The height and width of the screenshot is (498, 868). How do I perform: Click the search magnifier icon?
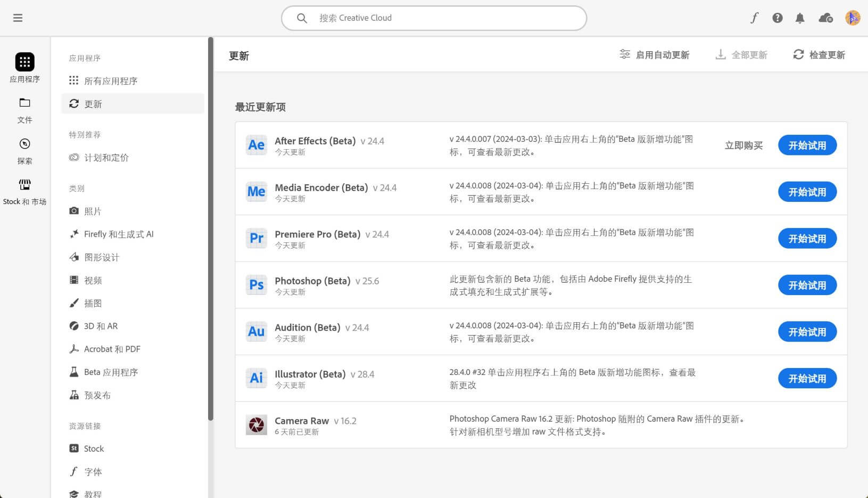pos(302,18)
